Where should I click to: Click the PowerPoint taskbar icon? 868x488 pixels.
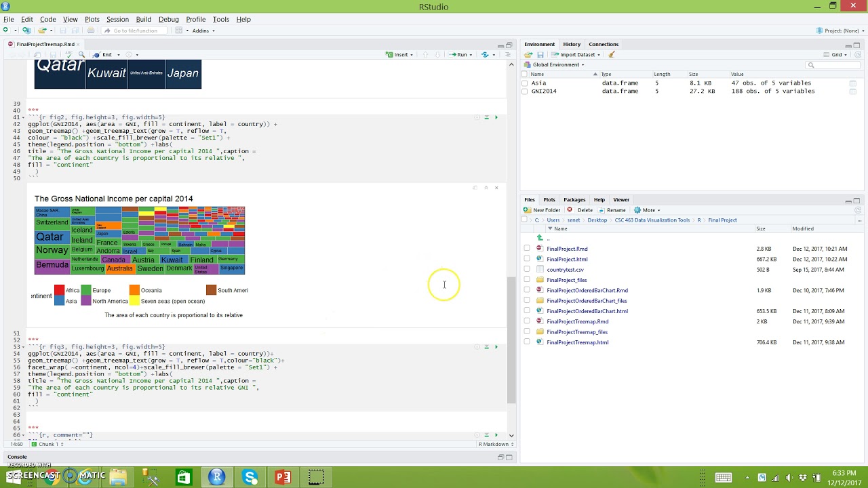[283, 477]
